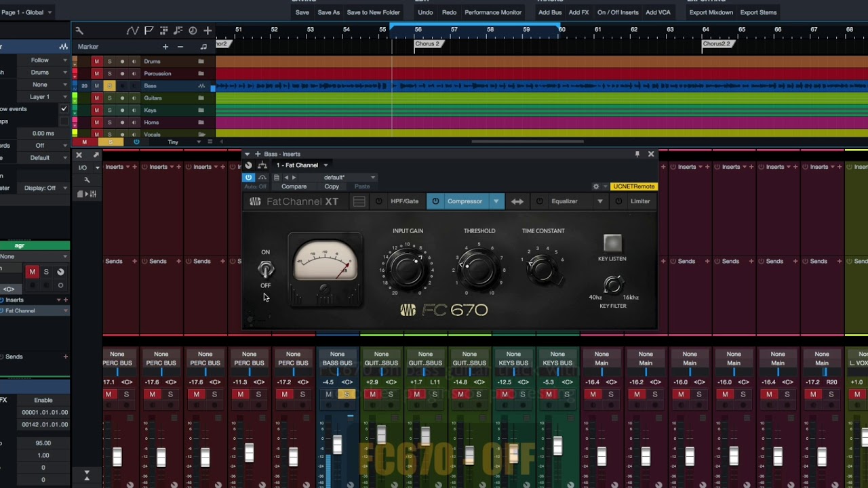Show automation with the curve icon
Screen dimensions: 868x488
point(132,30)
